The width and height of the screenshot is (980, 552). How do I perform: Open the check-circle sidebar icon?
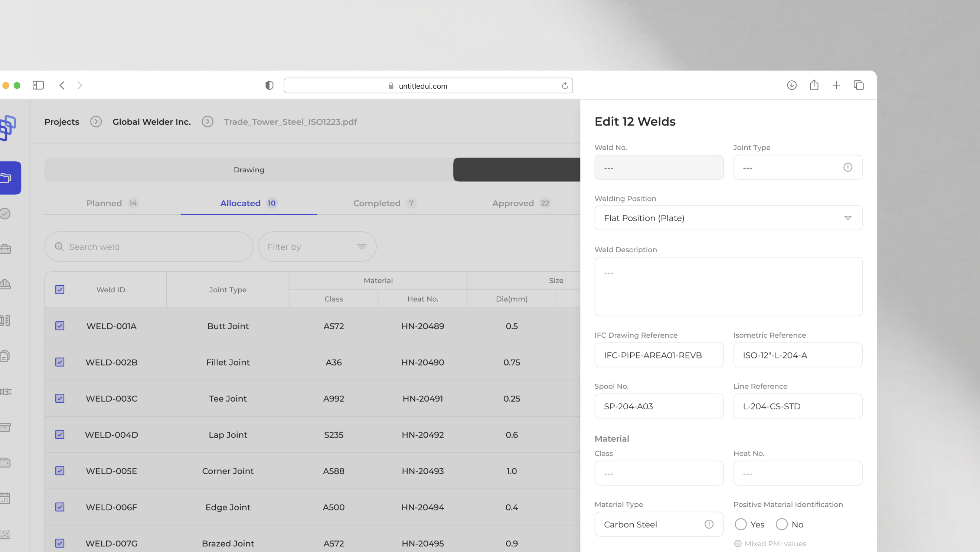click(5, 214)
